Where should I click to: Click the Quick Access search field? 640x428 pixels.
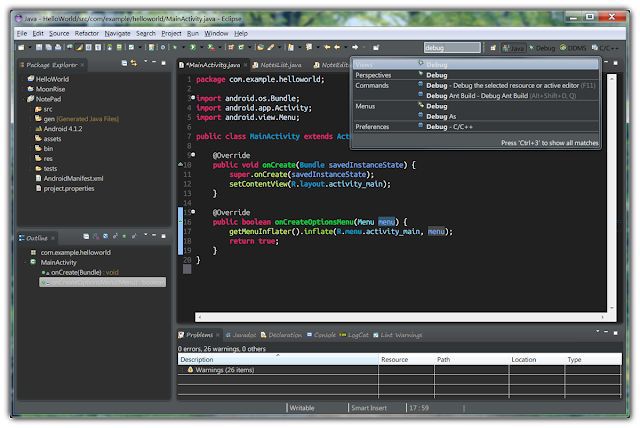(452, 47)
